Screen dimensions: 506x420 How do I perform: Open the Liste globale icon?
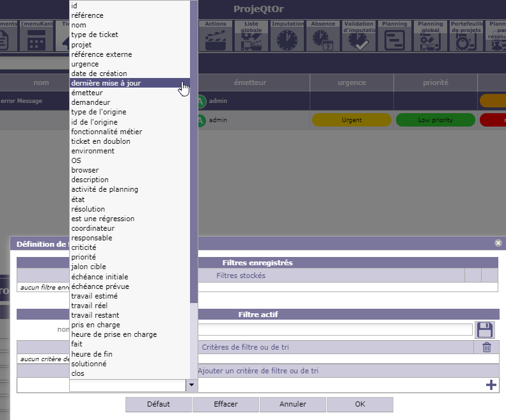click(x=251, y=40)
